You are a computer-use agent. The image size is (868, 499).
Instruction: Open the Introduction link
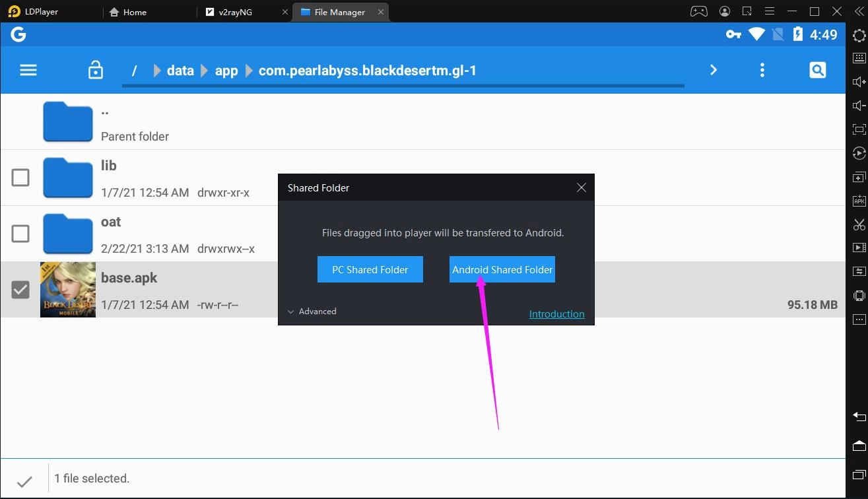[x=556, y=314]
